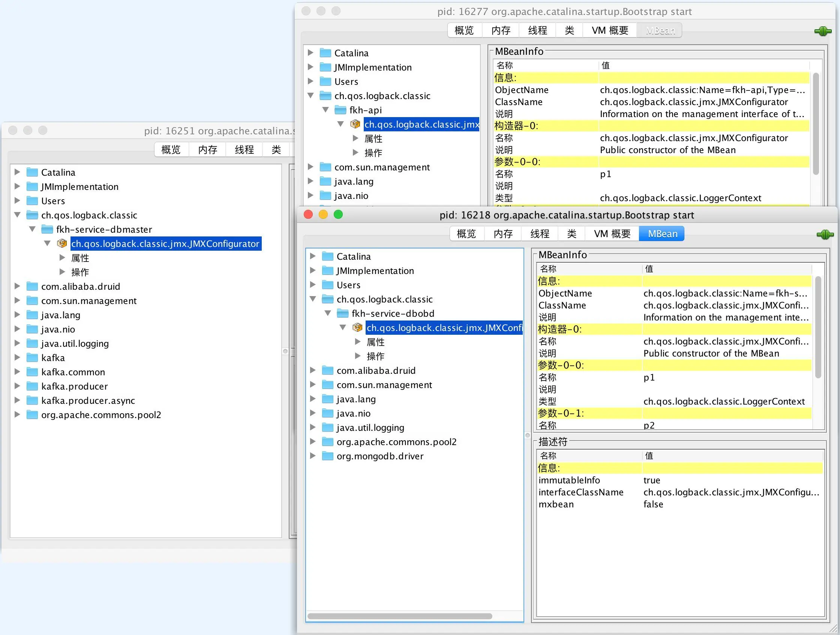Expand the kafka.common tree node
840x635 pixels.
(17, 372)
